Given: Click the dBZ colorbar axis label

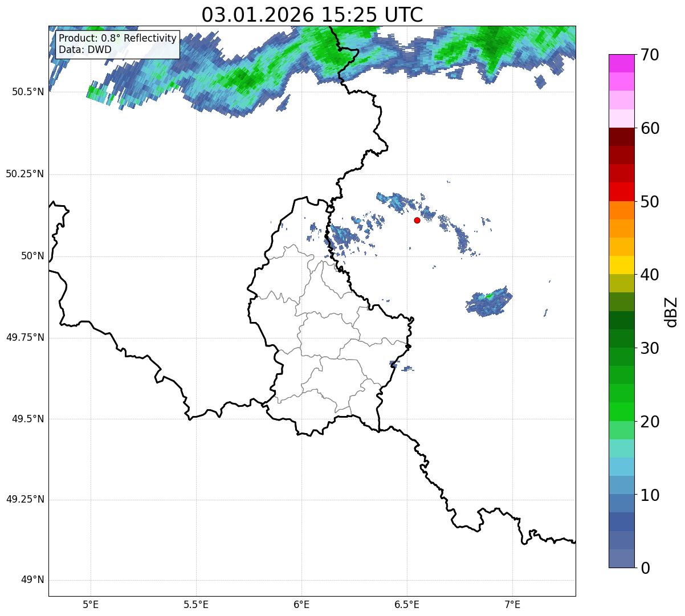Looking at the screenshot, I should (x=671, y=311).
